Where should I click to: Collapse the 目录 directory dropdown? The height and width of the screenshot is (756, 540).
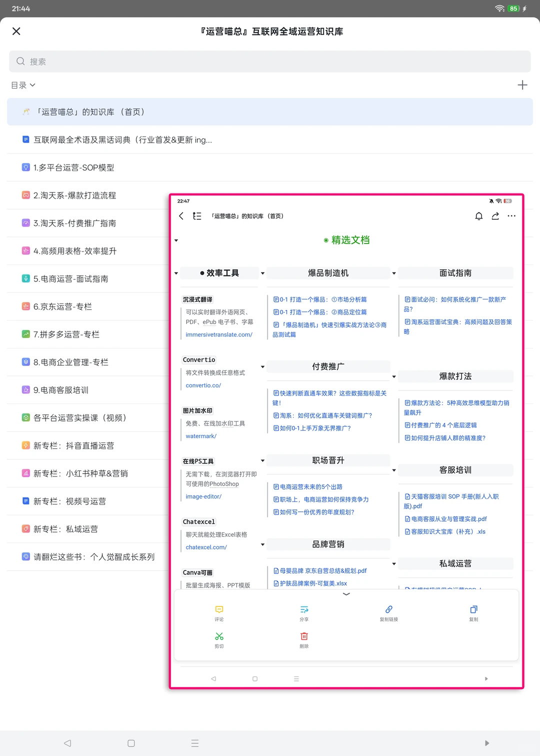(x=23, y=85)
